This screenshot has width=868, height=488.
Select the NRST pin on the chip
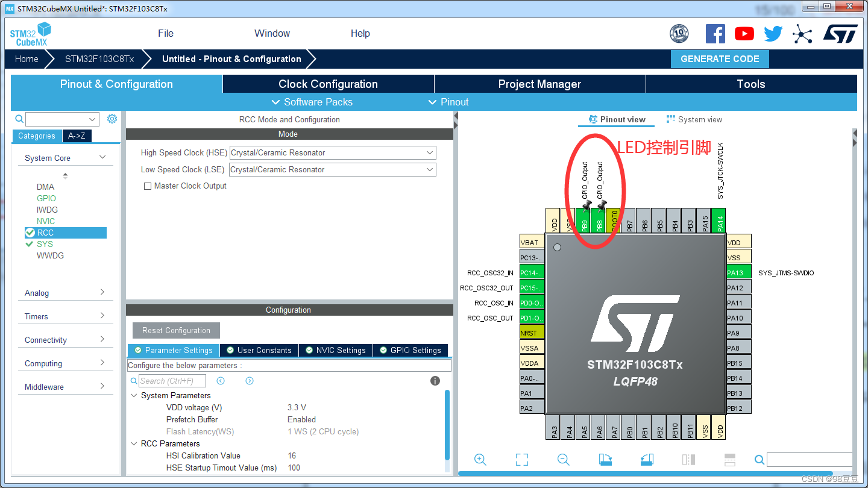(532, 333)
